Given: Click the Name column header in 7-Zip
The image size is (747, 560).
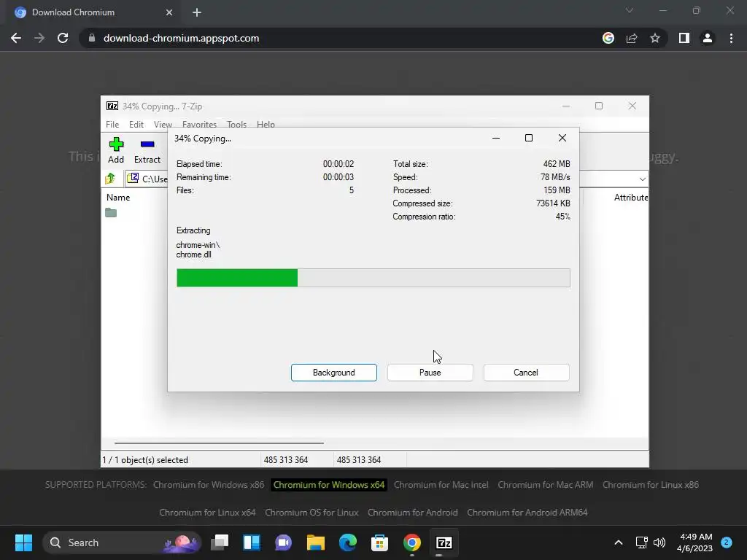Looking at the screenshot, I should 118,197.
